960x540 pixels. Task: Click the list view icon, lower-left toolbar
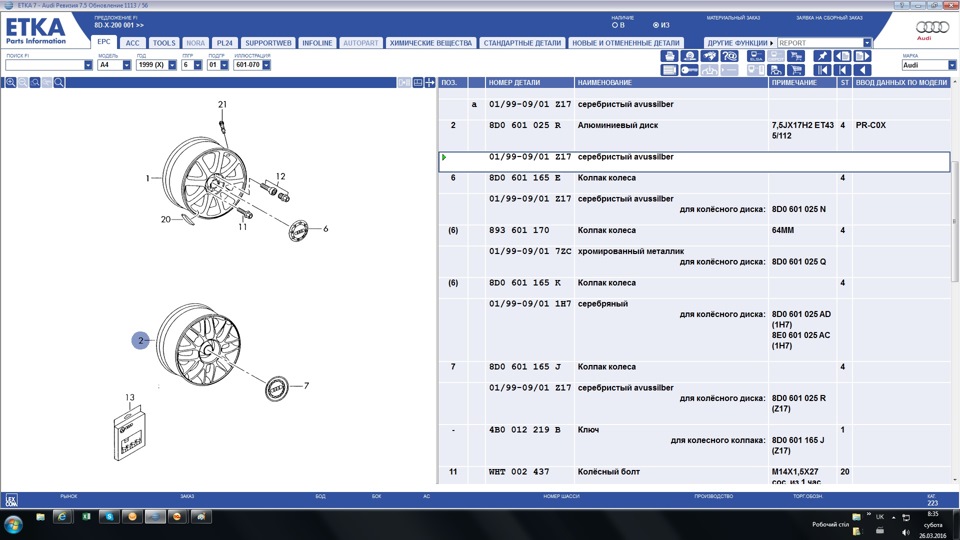pyautogui.click(x=669, y=70)
